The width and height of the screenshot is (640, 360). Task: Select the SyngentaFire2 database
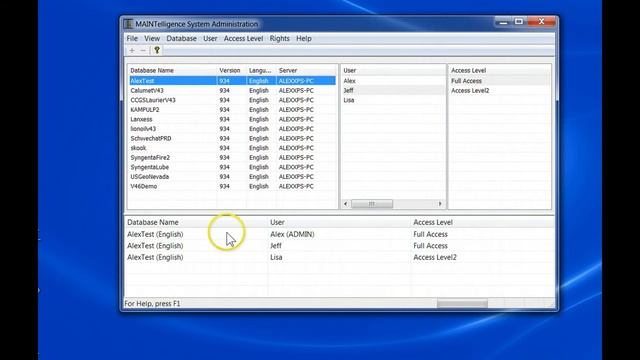[x=233, y=158]
